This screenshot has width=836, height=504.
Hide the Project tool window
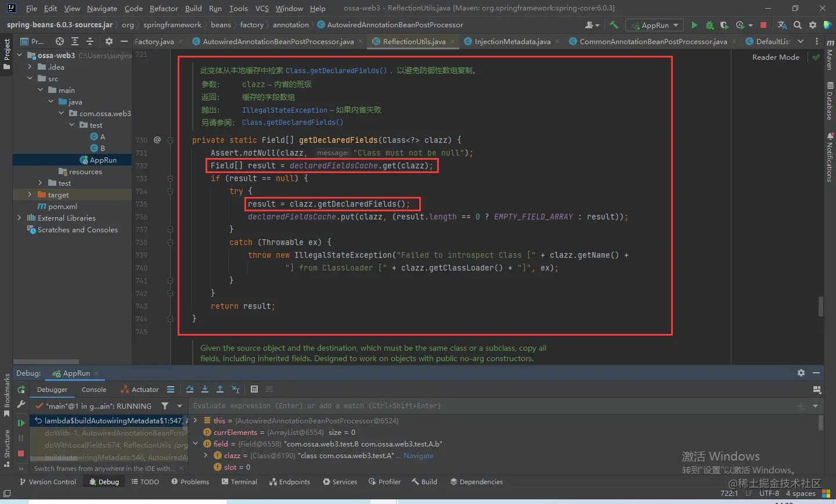124,41
